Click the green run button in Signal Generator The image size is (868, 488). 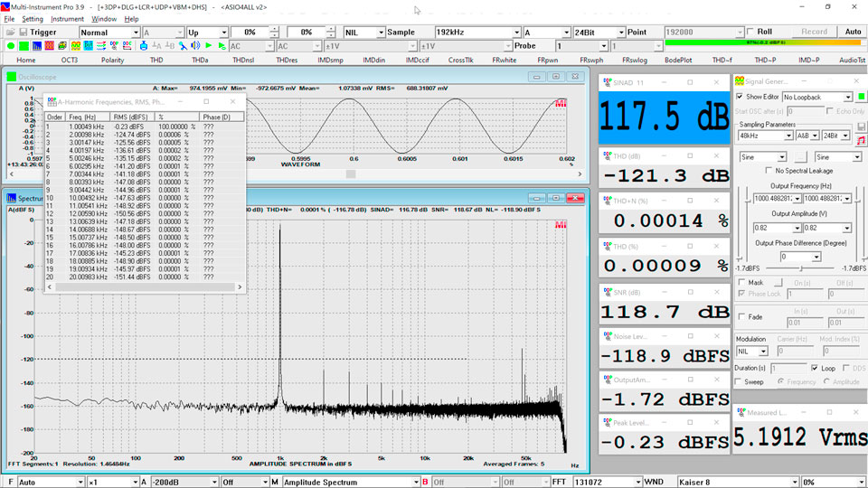862,96
